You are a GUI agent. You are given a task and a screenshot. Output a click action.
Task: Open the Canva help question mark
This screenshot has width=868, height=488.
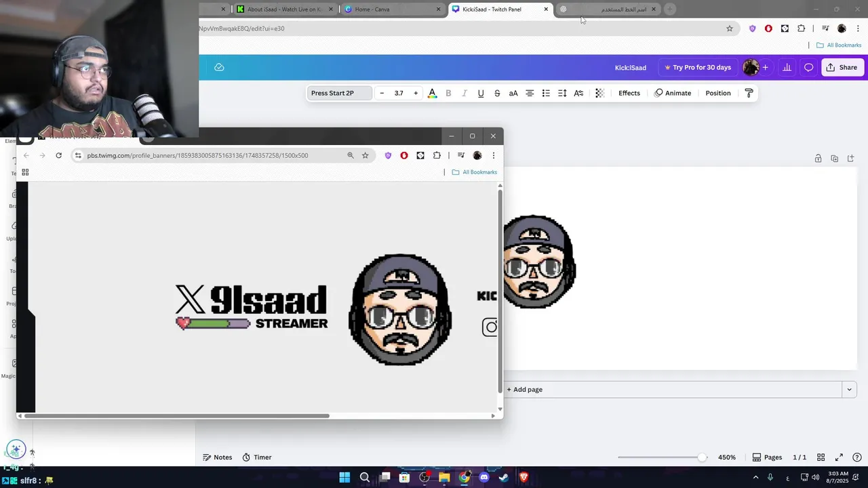coord(856,457)
